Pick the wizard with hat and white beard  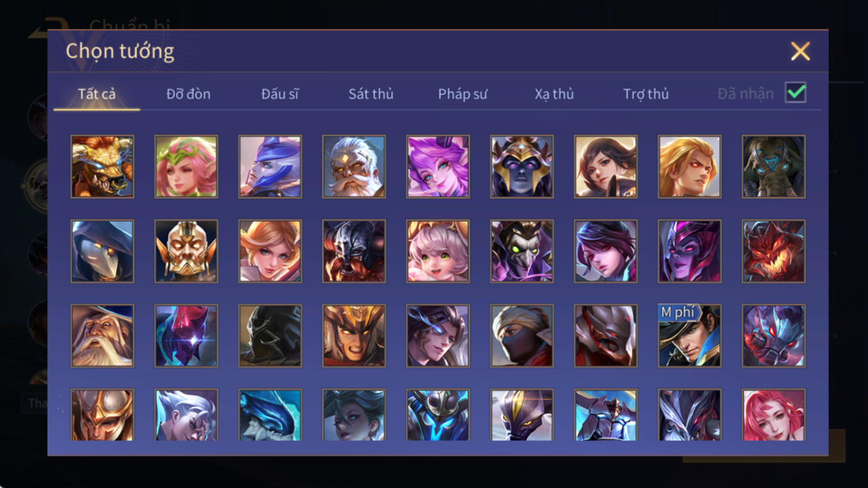point(102,336)
